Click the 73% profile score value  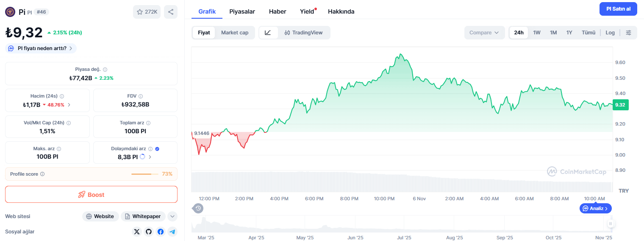click(167, 174)
